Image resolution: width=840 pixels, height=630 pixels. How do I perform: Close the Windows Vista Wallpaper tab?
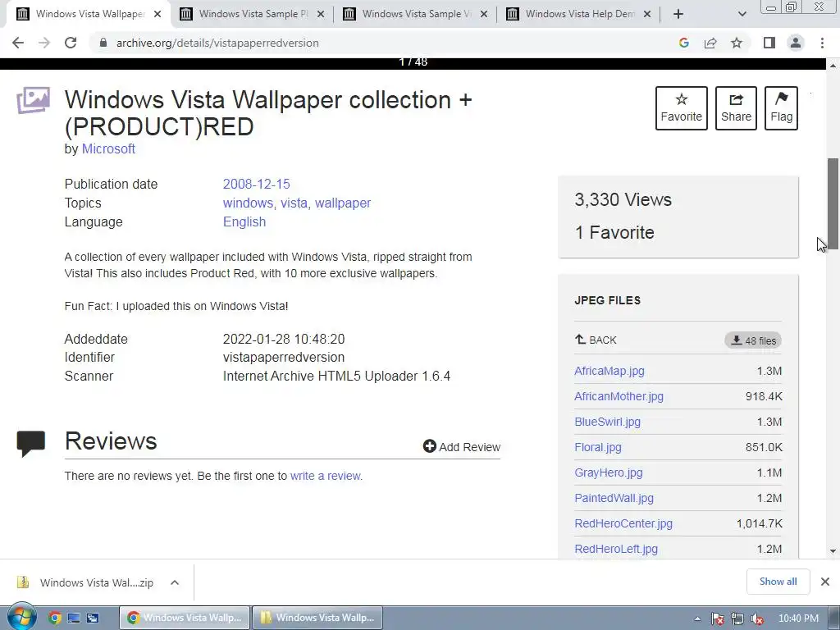157,14
